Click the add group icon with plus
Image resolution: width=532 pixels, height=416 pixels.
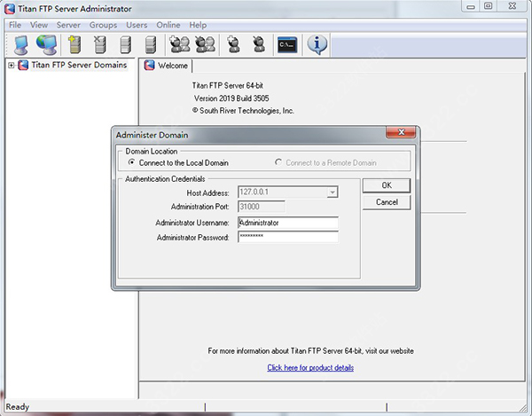pos(179,44)
